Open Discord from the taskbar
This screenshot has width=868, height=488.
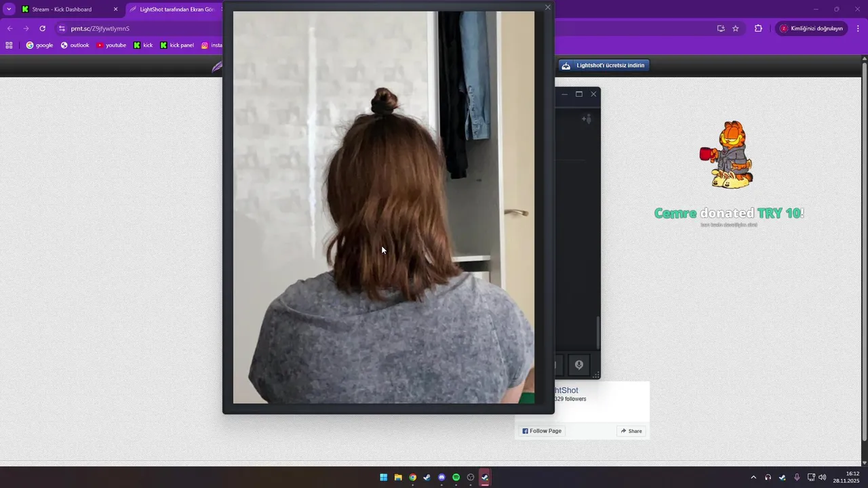441,477
